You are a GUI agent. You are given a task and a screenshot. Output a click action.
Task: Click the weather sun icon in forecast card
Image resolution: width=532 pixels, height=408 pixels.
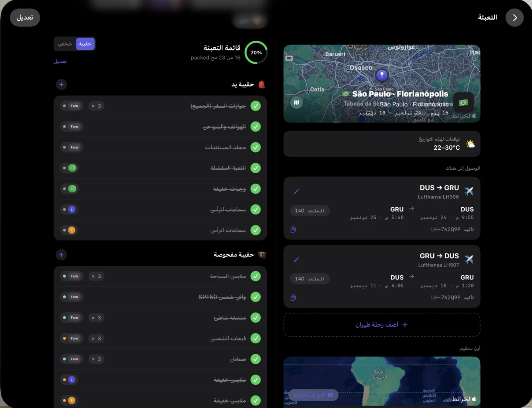pyautogui.click(x=470, y=144)
